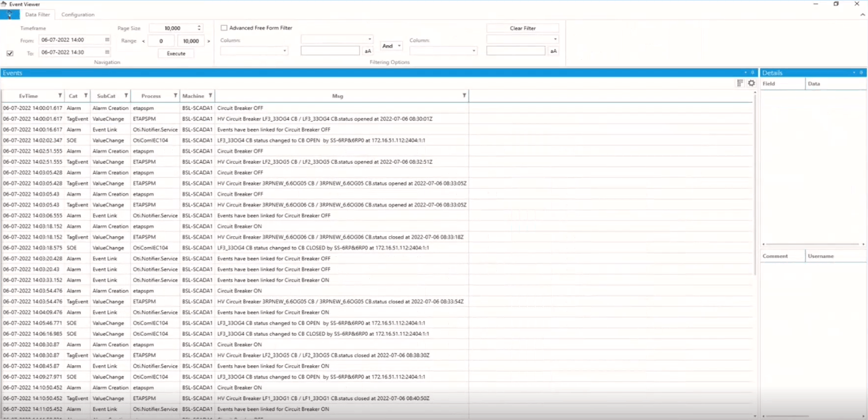This screenshot has width=868, height=420.
Task: Click 'Circuit Breaker OFF' message at 14:00:01.617
Action: click(240, 108)
